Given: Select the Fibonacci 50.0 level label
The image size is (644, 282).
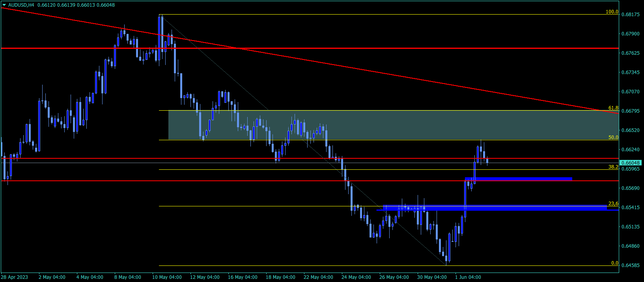Looking at the screenshot, I should [613, 137].
